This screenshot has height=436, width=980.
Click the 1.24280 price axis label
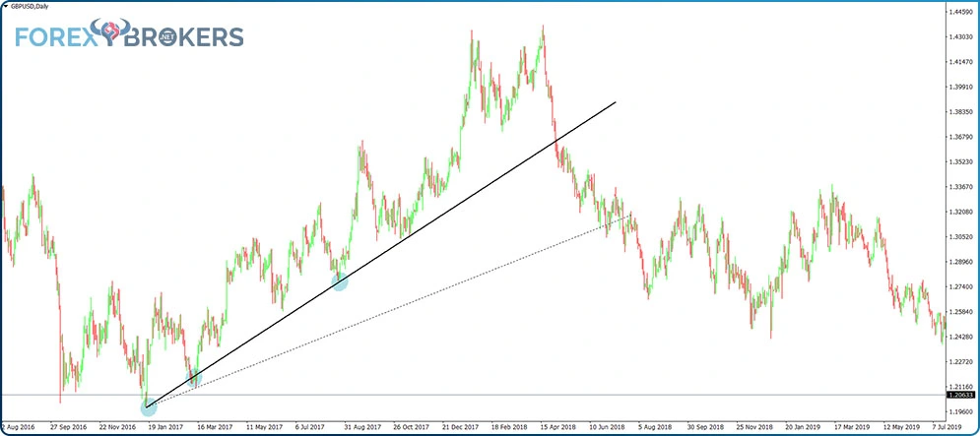960,337
